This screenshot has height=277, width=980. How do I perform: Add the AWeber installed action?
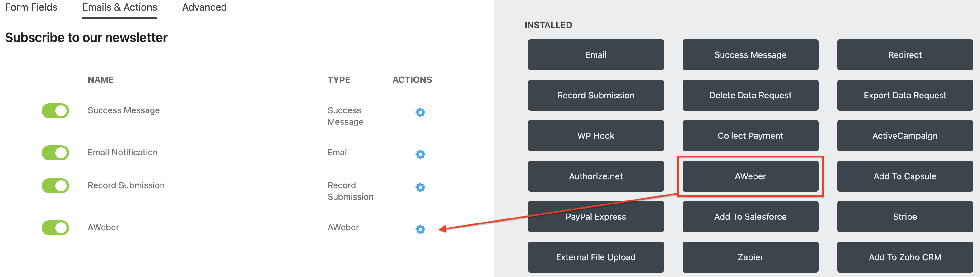pos(750,176)
